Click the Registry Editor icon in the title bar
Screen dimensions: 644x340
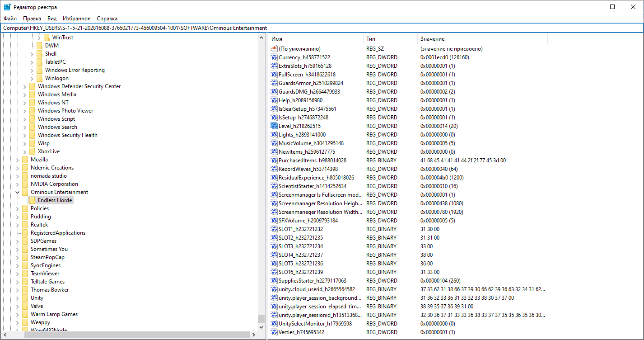coord(7,7)
